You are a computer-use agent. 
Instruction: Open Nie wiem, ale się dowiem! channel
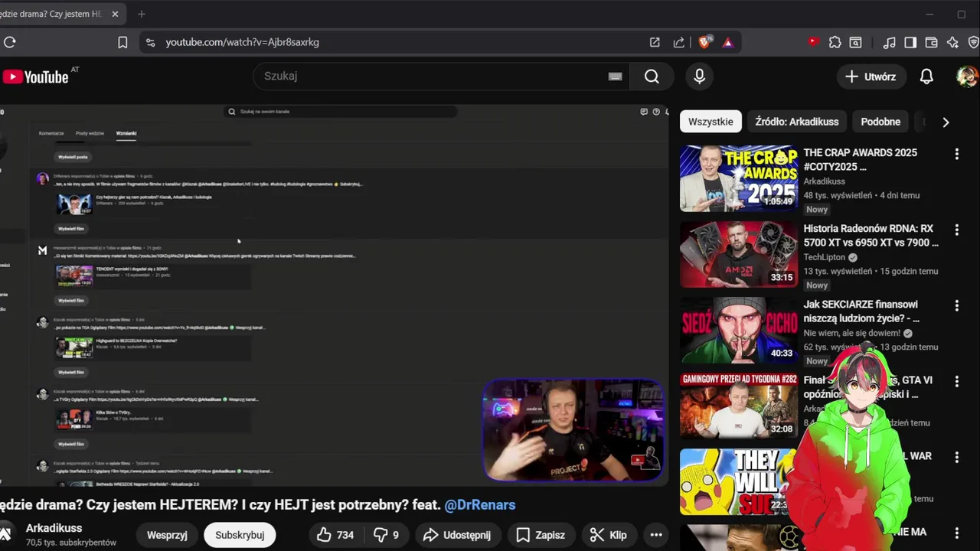click(852, 334)
